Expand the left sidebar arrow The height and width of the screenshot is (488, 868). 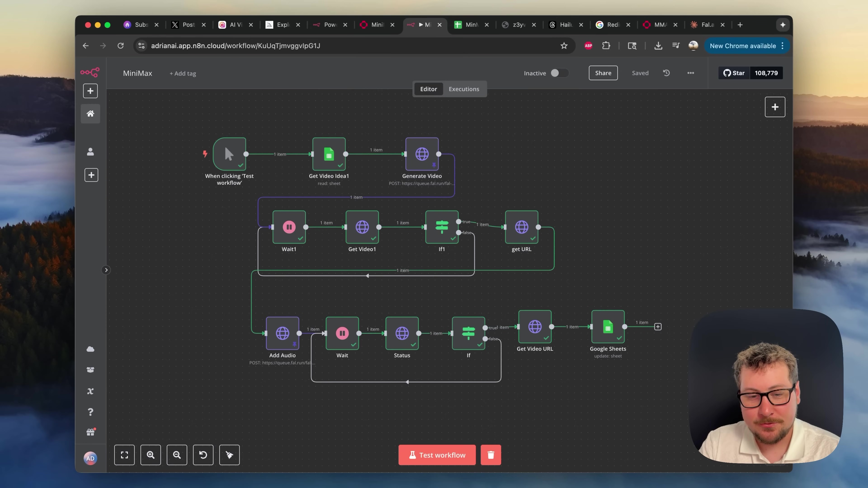tap(106, 270)
